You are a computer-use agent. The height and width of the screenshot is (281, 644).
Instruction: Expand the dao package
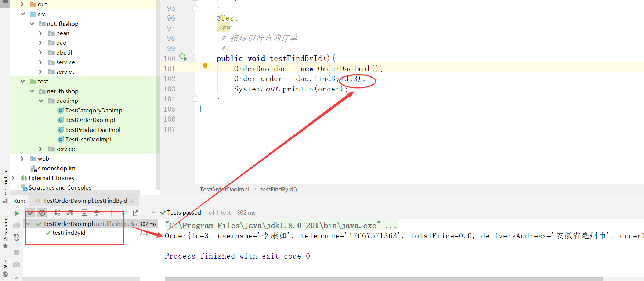pos(41,43)
